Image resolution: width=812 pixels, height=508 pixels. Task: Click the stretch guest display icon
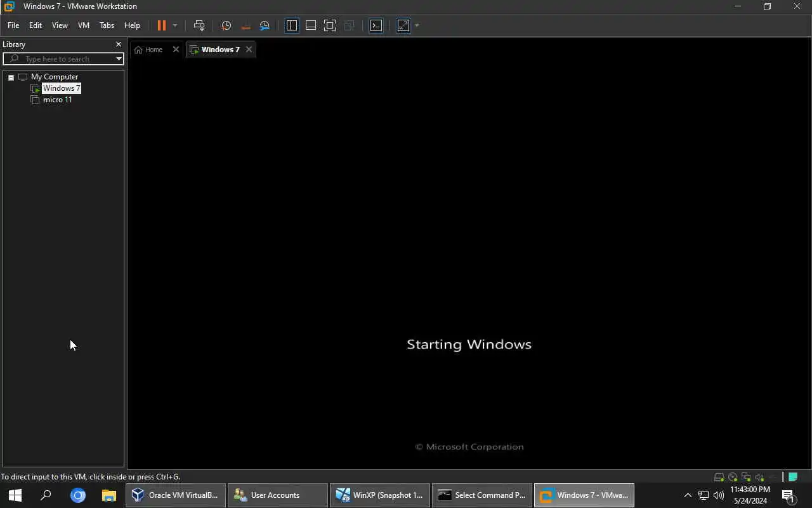pyautogui.click(x=403, y=25)
